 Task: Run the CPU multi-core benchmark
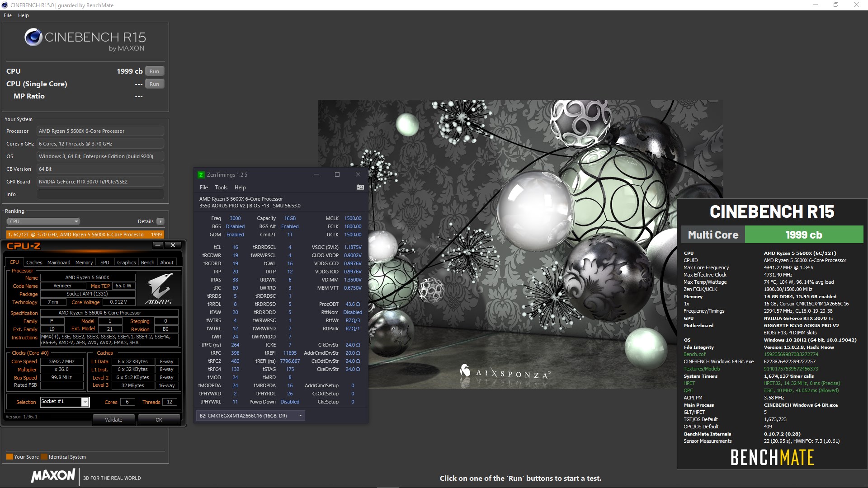[x=154, y=71]
